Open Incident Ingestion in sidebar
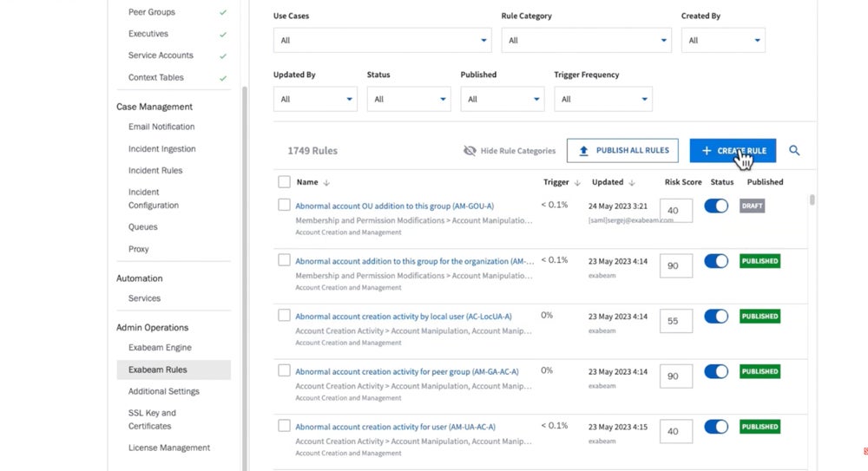The image size is (868, 471). click(162, 149)
